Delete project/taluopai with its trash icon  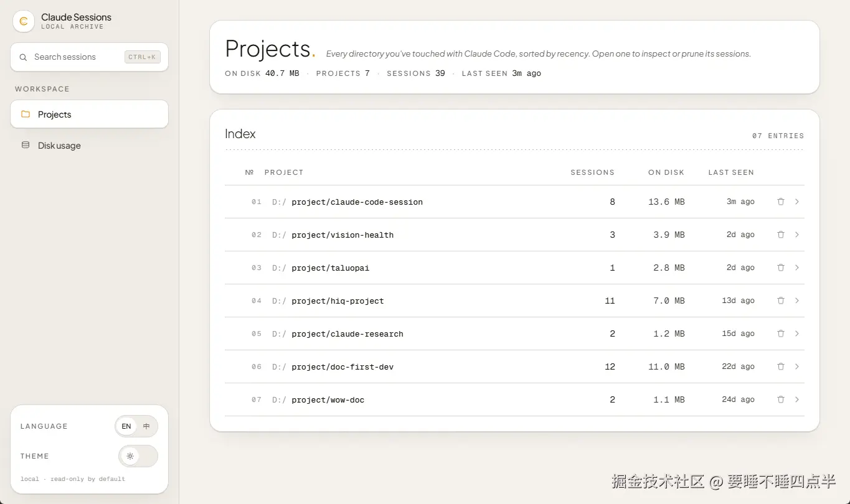(781, 268)
